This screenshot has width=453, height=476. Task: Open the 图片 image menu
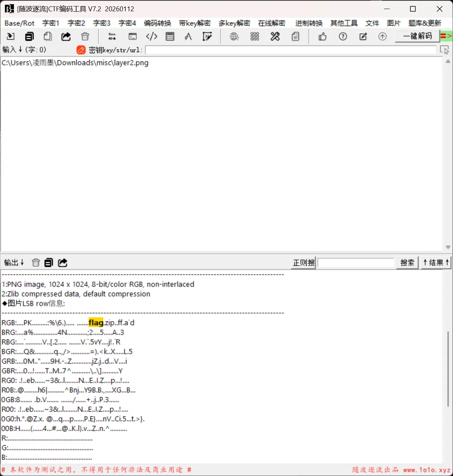pyautogui.click(x=394, y=23)
